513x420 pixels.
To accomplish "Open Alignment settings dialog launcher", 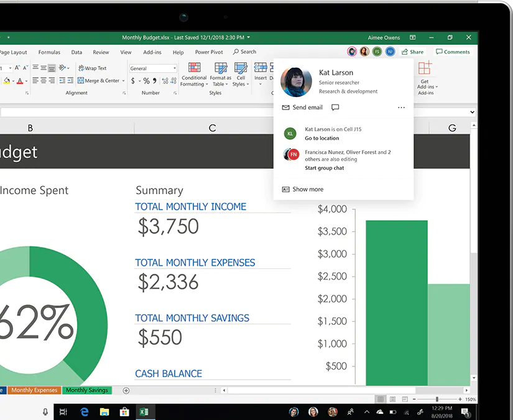I will tap(124, 93).
